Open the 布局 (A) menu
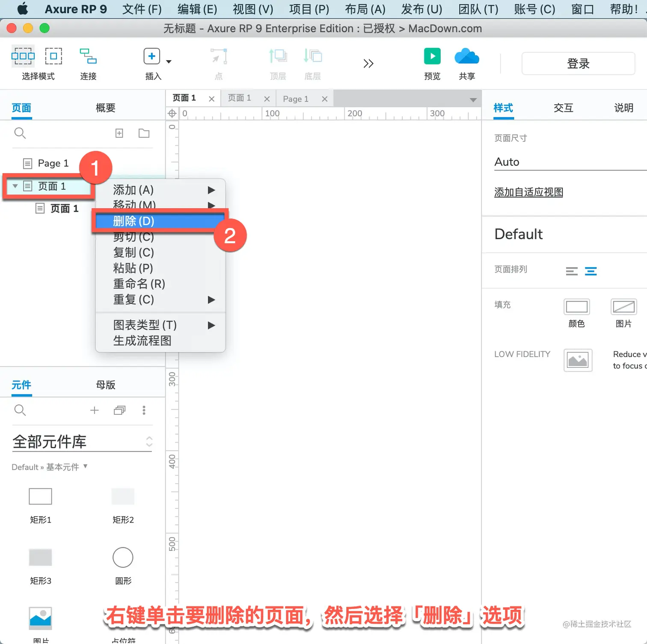The width and height of the screenshot is (647, 644). pyautogui.click(x=365, y=9)
